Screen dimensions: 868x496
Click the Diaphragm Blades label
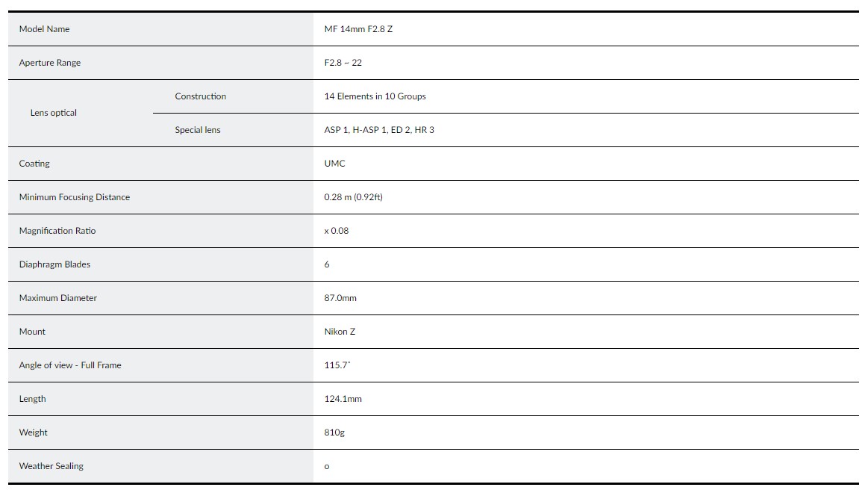(x=54, y=264)
